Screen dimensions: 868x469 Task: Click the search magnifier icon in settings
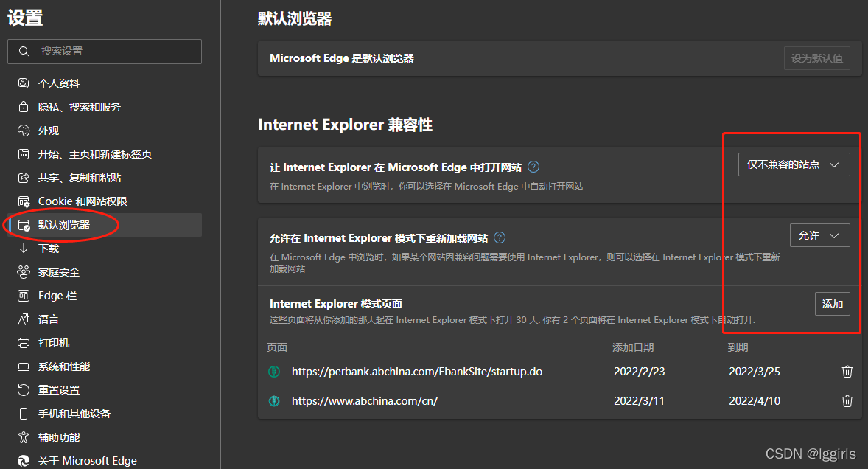tap(24, 52)
